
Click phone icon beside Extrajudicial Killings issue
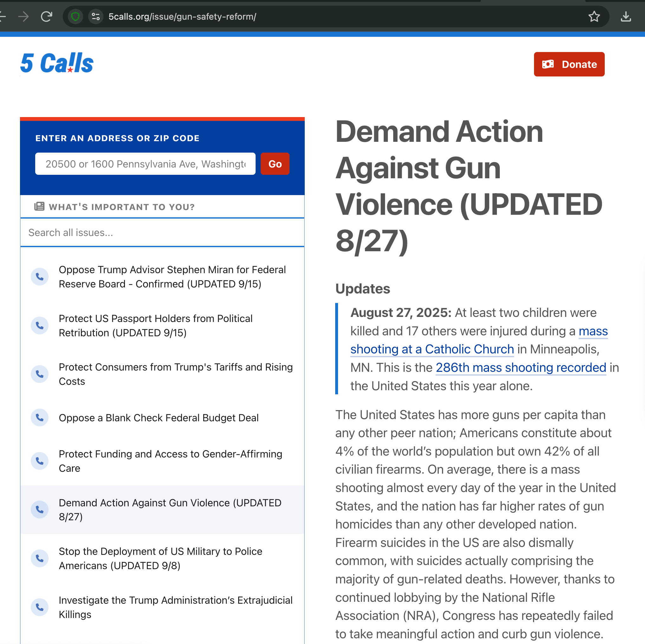pos(40,607)
